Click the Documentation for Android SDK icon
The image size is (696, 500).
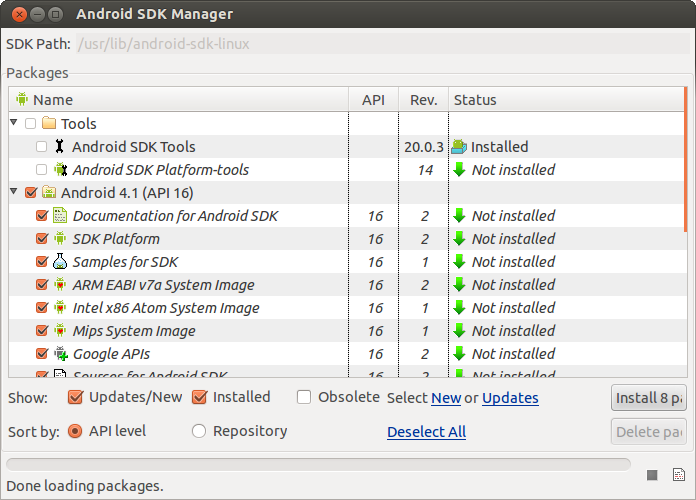(x=60, y=215)
